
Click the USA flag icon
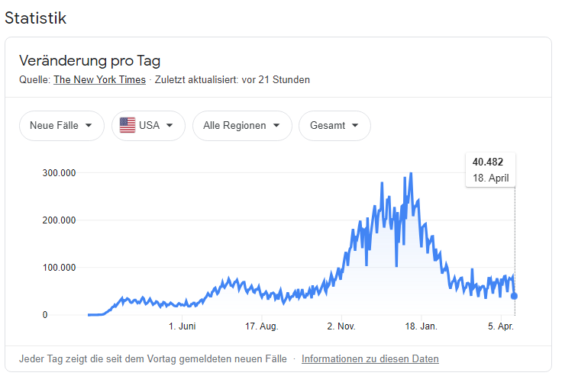(128, 126)
